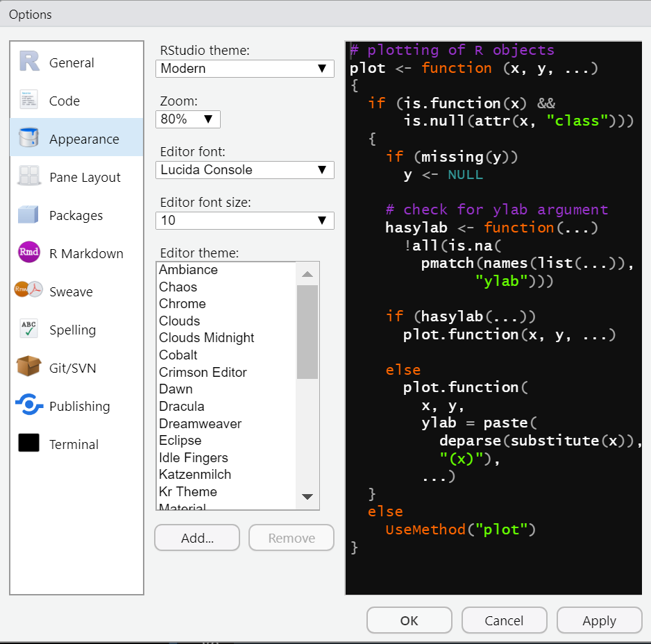The width and height of the screenshot is (651, 644).
Task: Click the Git/SVN cardboard box icon
Action: (x=28, y=366)
